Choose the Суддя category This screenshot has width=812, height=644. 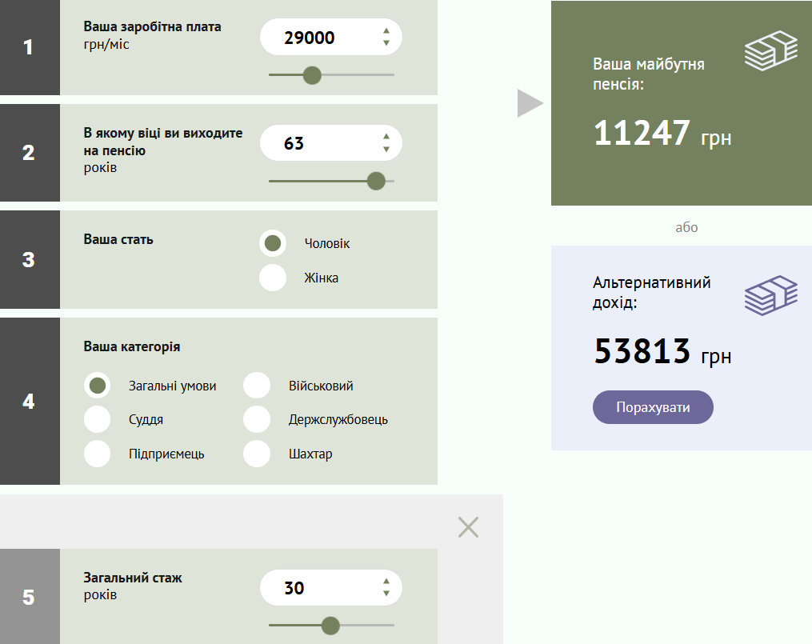point(98,419)
